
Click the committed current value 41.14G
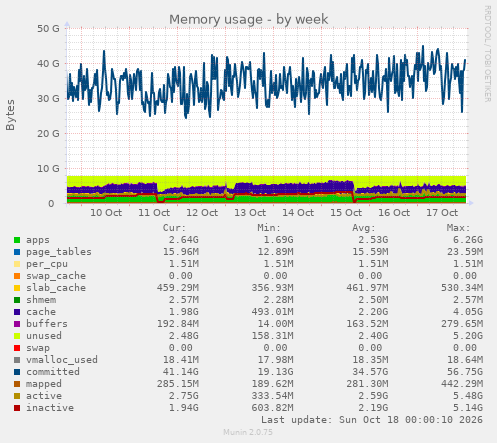pos(181,372)
